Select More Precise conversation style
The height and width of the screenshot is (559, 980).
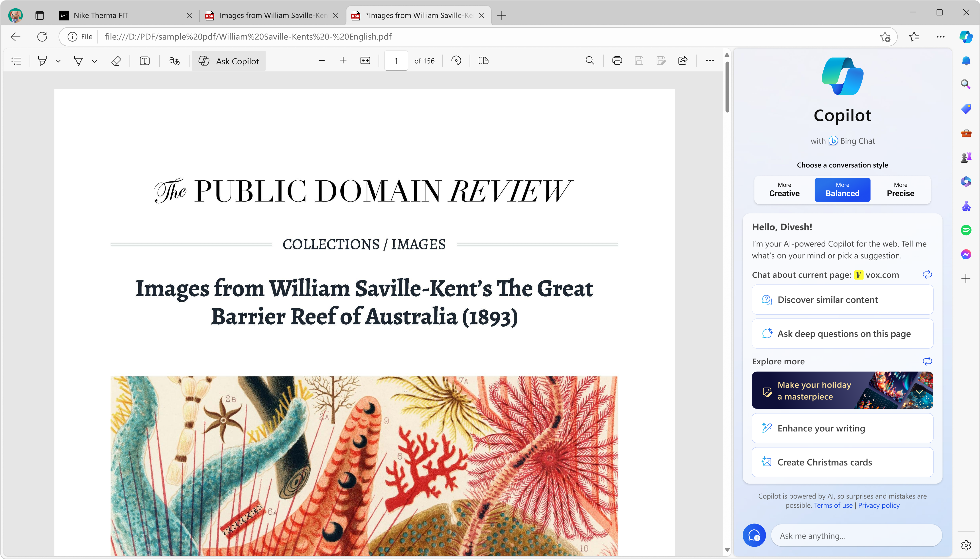pyautogui.click(x=900, y=190)
